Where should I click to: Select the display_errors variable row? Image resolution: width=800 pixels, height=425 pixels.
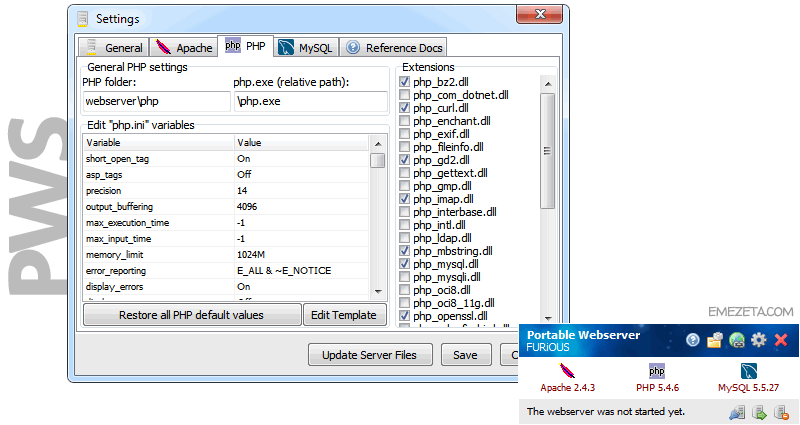coord(226,287)
